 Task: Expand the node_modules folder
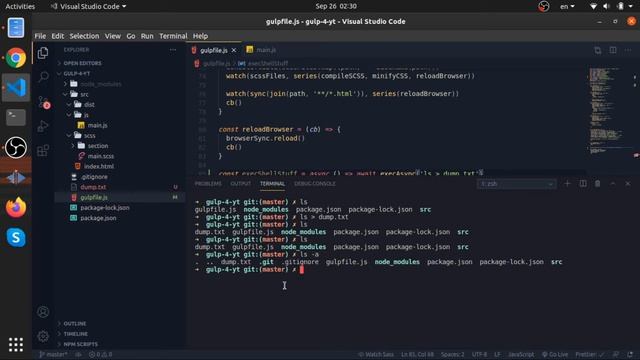(101, 84)
